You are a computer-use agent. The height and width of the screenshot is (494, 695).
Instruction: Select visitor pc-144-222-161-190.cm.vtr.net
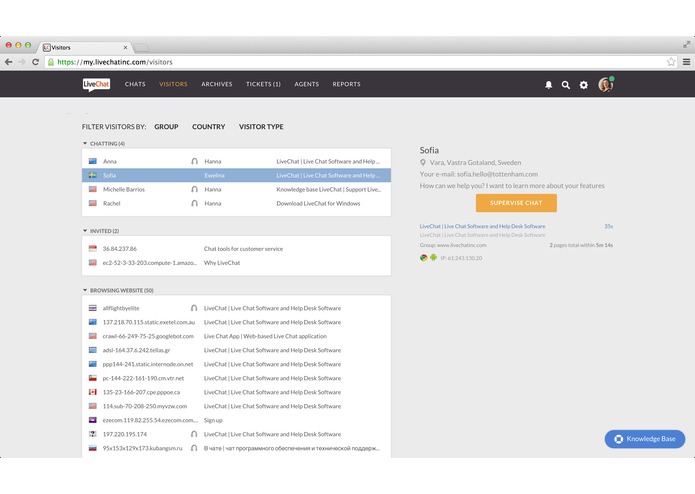236,378
